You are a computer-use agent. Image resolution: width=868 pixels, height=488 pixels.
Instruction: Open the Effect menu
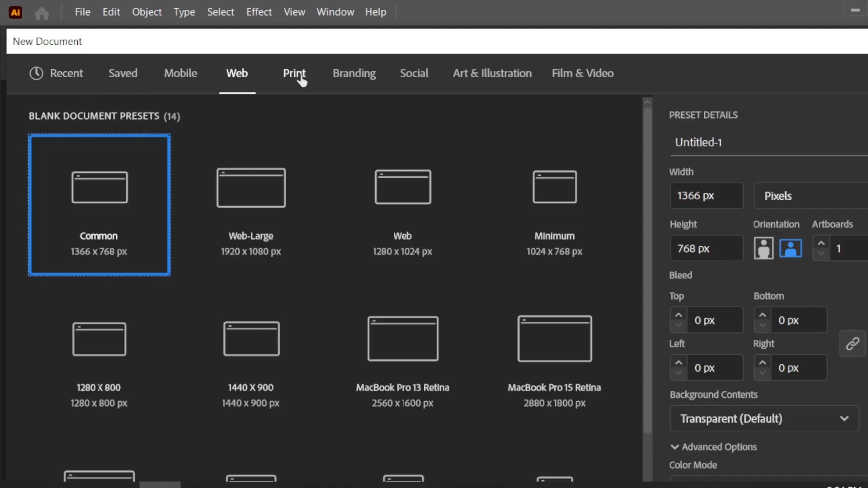[259, 12]
